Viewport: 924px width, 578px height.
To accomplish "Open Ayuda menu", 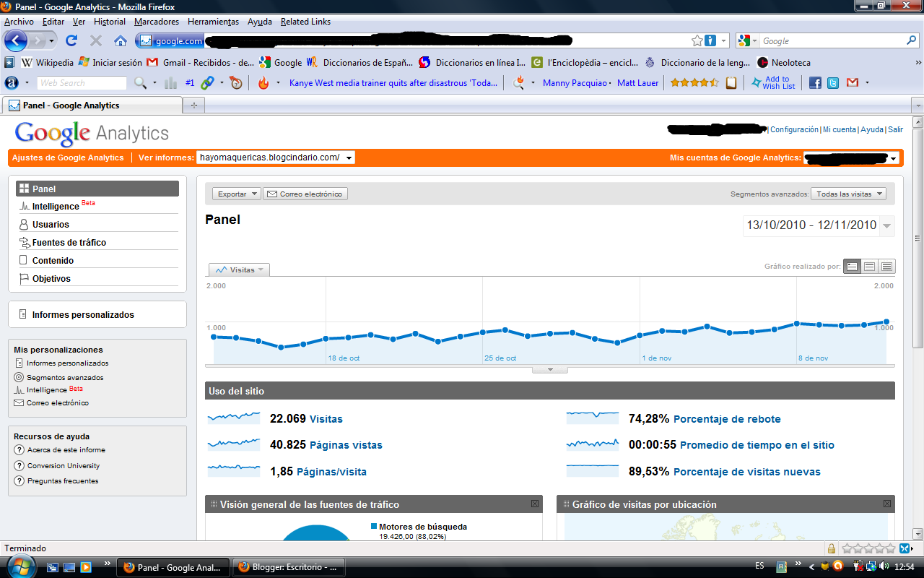I will click(x=260, y=22).
